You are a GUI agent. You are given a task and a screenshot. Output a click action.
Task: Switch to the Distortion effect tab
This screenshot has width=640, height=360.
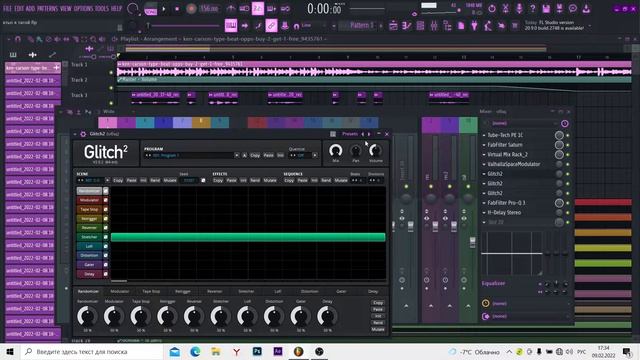pos(309,291)
